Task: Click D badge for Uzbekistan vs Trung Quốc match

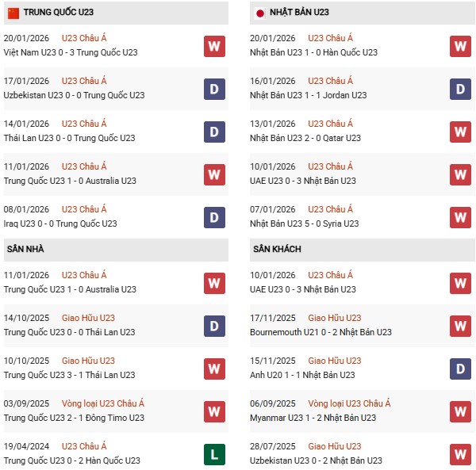Action: [x=213, y=89]
